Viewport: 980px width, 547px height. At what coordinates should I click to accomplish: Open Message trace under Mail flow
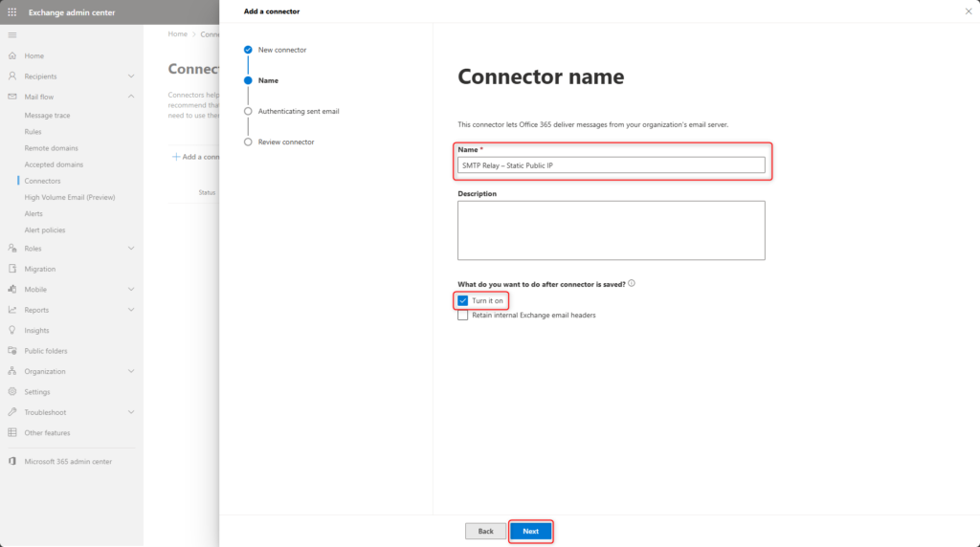pos(47,116)
